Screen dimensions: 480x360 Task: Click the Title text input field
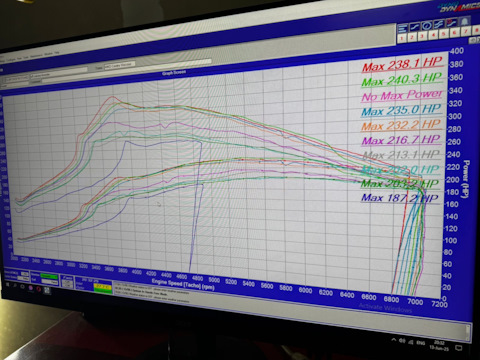coord(119,65)
